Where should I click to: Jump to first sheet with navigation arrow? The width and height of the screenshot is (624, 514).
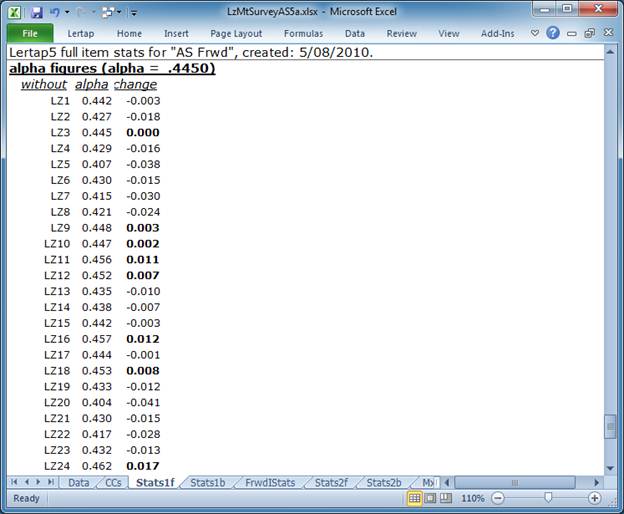click(x=14, y=482)
